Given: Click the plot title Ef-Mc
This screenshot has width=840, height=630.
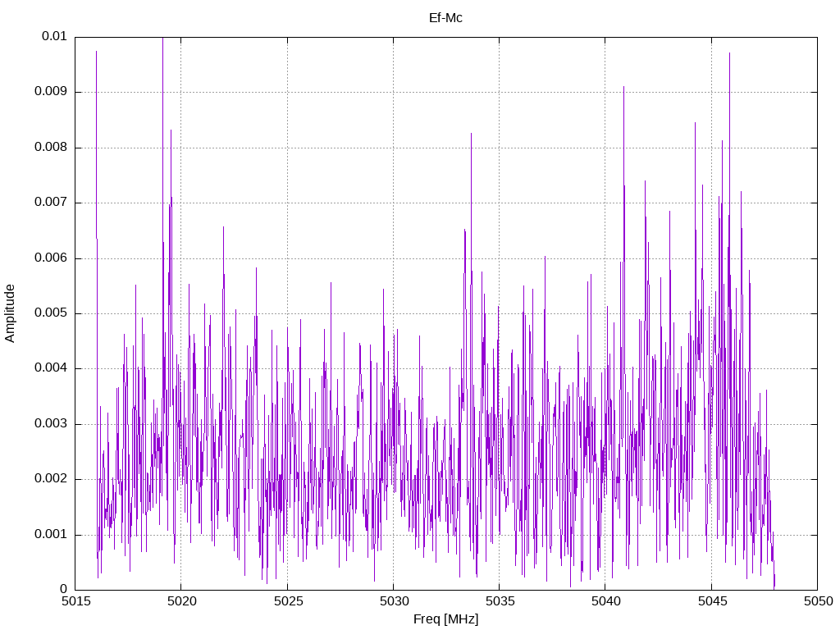Looking at the screenshot, I should 445,18.
